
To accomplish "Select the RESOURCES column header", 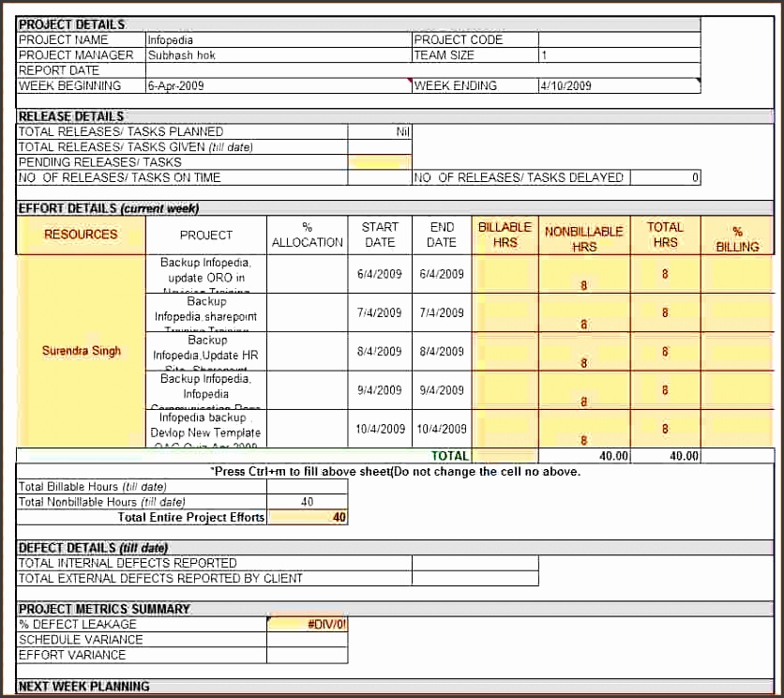I will coord(81,235).
